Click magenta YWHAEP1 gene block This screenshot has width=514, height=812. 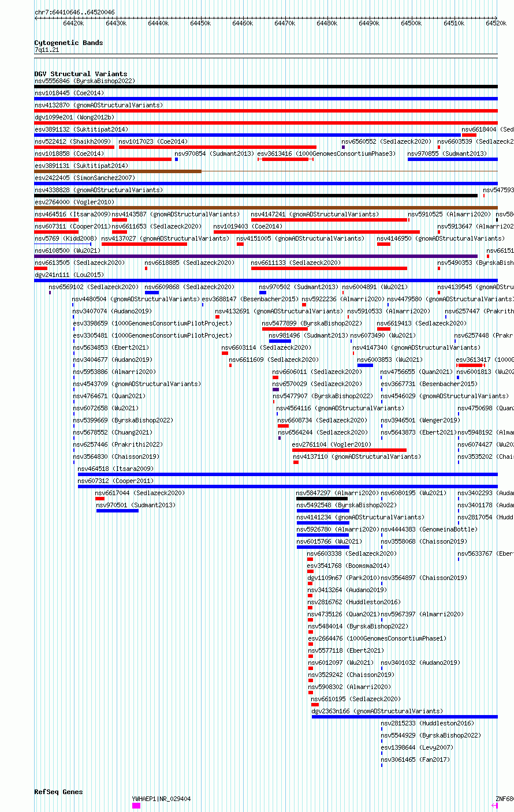136,806
